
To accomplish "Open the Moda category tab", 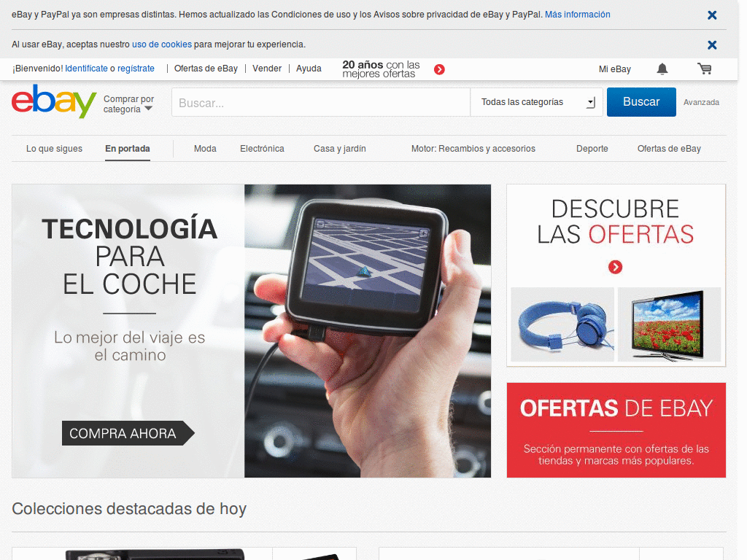I will click(205, 149).
